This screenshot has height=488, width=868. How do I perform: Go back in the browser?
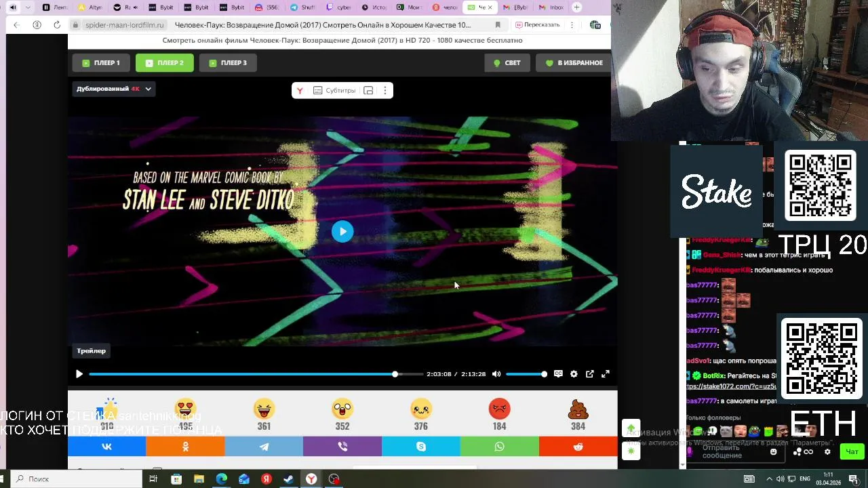tap(16, 25)
